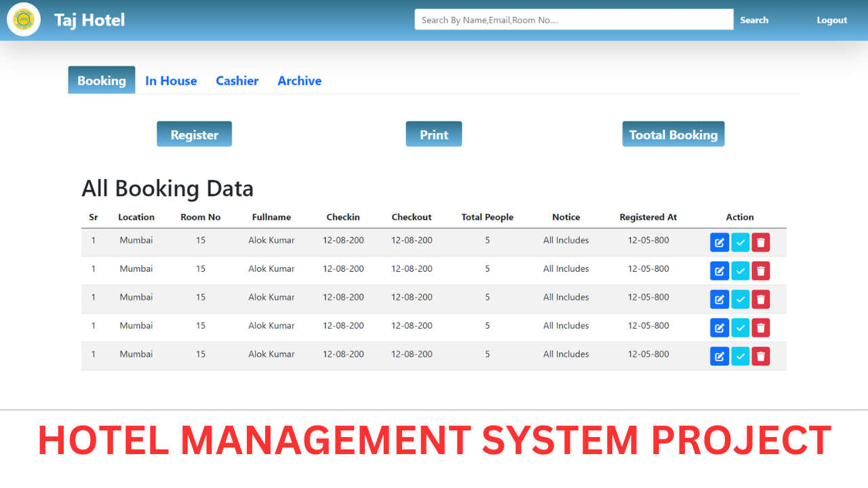
Task: Click the Fullname column header
Action: coord(271,217)
